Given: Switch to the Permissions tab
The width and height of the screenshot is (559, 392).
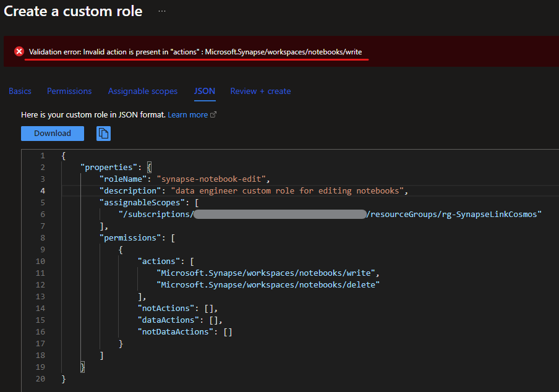Looking at the screenshot, I should click(69, 92).
